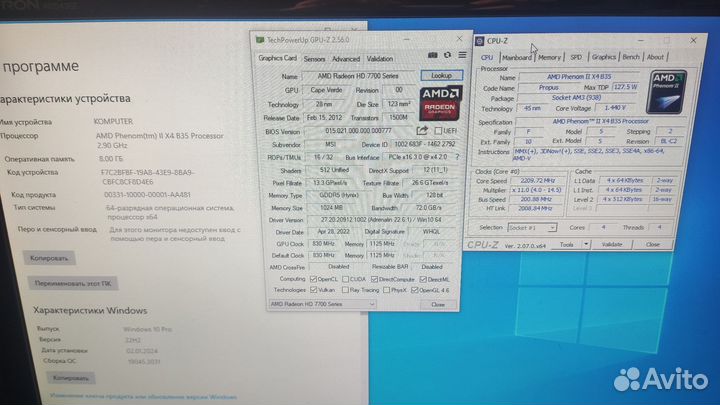The width and height of the screenshot is (720, 405).
Task: Toggle the Ray Tracing checkbox
Action: (x=345, y=290)
